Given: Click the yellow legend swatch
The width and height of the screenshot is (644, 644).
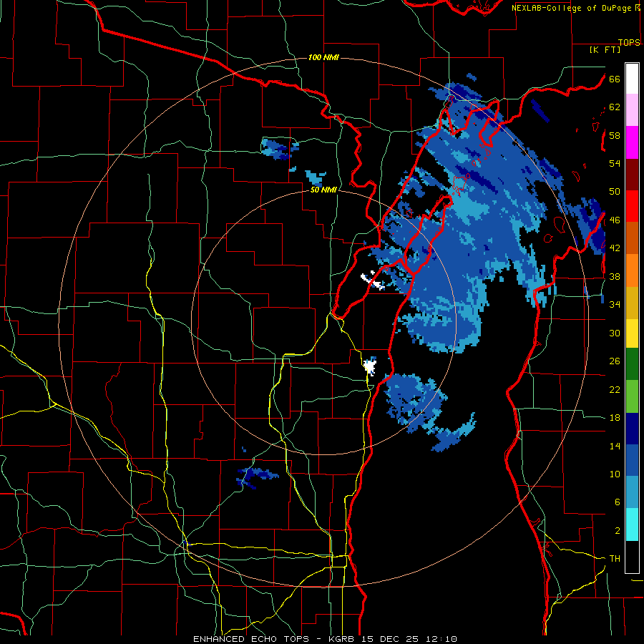Looking at the screenshot, I should click(x=632, y=333).
